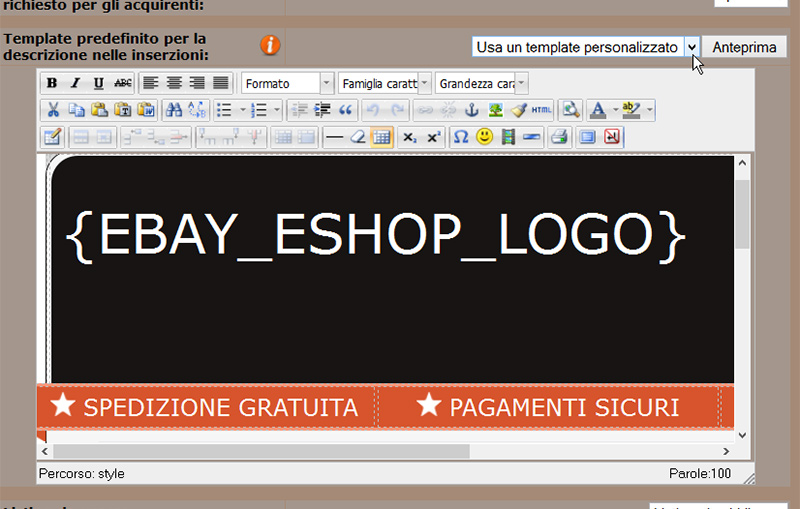This screenshot has width=800, height=509.
Task: Toggle fullscreen editor mode
Action: [587, 137]
